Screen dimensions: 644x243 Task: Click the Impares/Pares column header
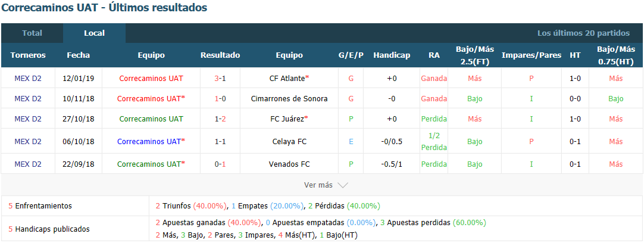coord(531,55)
